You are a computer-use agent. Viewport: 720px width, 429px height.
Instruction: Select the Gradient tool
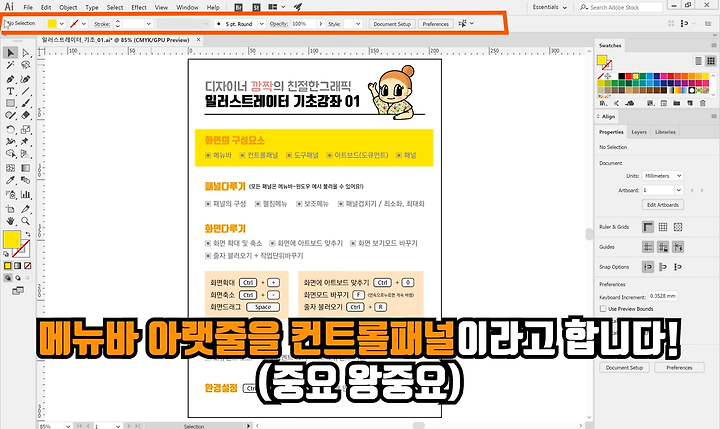tap(26, 168)
